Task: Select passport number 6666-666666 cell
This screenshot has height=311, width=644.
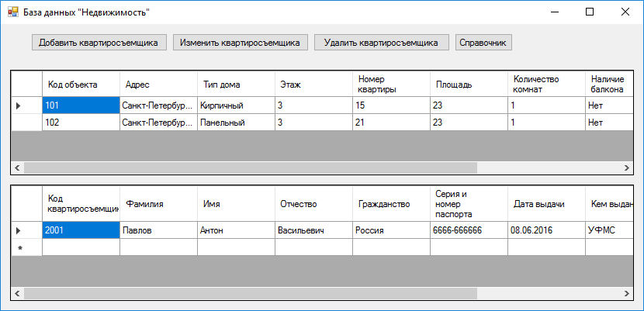Action: (x=469, y=230)
